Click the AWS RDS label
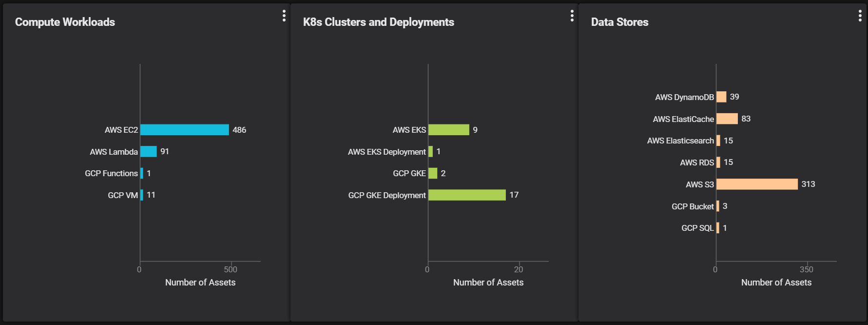 [x=696, y=162]
